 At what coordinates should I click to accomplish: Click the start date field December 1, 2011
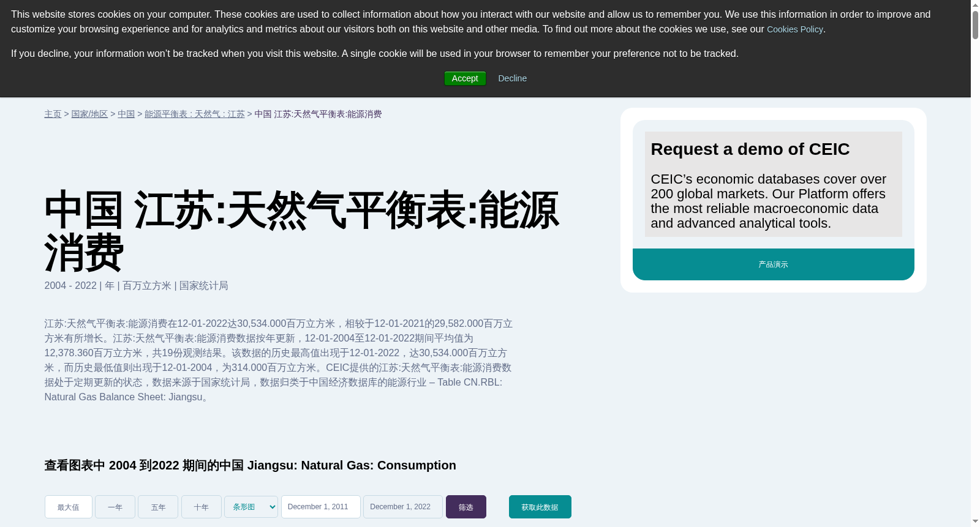point(321,507)
